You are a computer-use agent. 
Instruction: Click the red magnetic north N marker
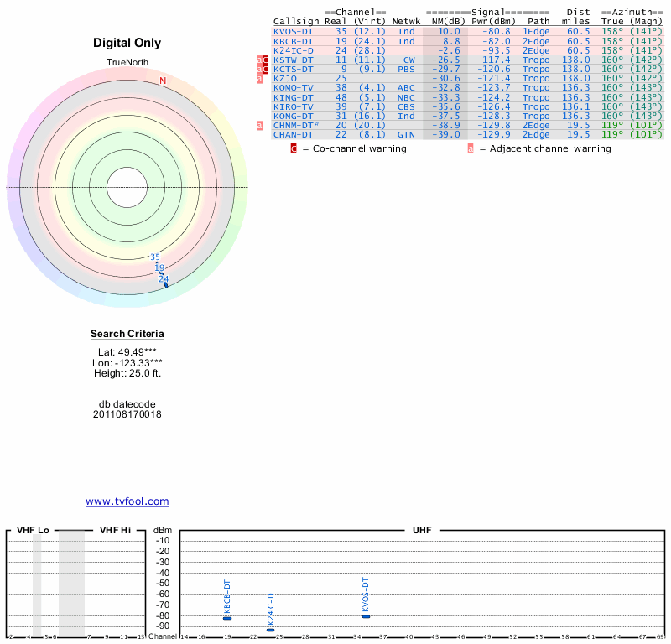[x=163, y=80]
